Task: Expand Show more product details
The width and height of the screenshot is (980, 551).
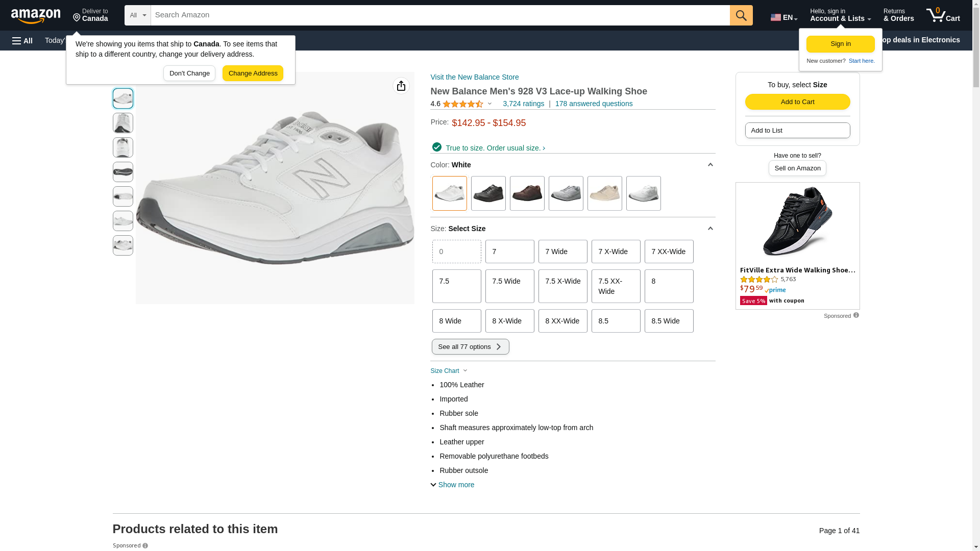Action: coord(452,485)
